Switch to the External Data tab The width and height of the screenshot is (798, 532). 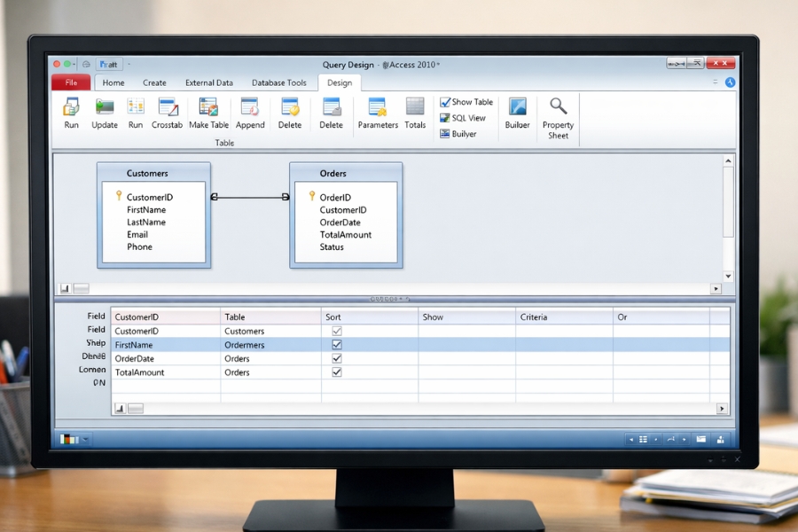(209, 82)
